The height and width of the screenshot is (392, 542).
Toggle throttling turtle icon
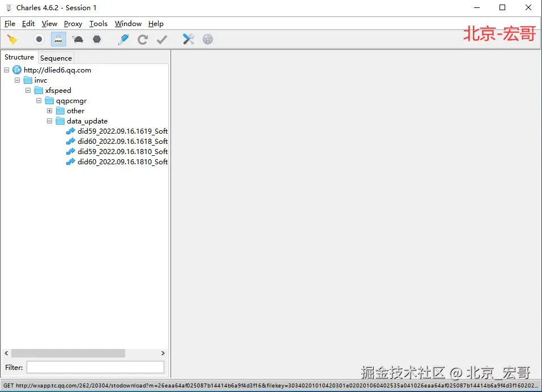pos(78,40)
